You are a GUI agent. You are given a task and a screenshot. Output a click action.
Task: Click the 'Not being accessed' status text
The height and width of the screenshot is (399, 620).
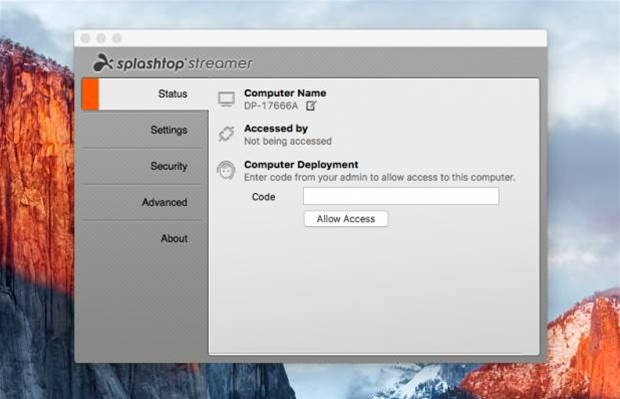pyautogui.click(x=288, y=141)
